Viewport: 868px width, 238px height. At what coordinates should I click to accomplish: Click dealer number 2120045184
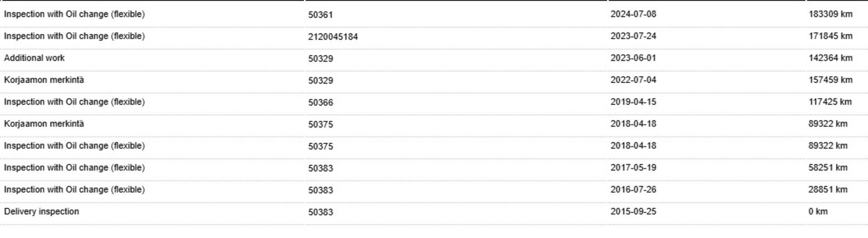click(x=333, y=37)
